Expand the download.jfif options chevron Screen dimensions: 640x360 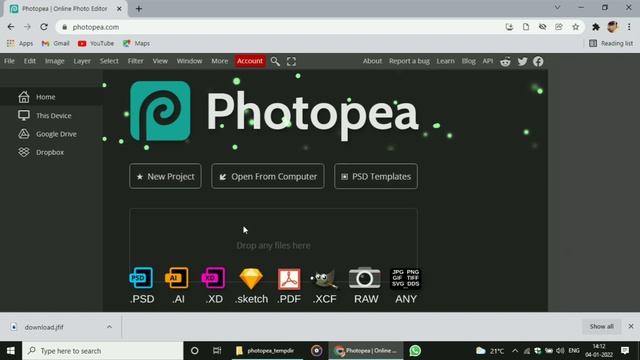click(x=109, y=327)
